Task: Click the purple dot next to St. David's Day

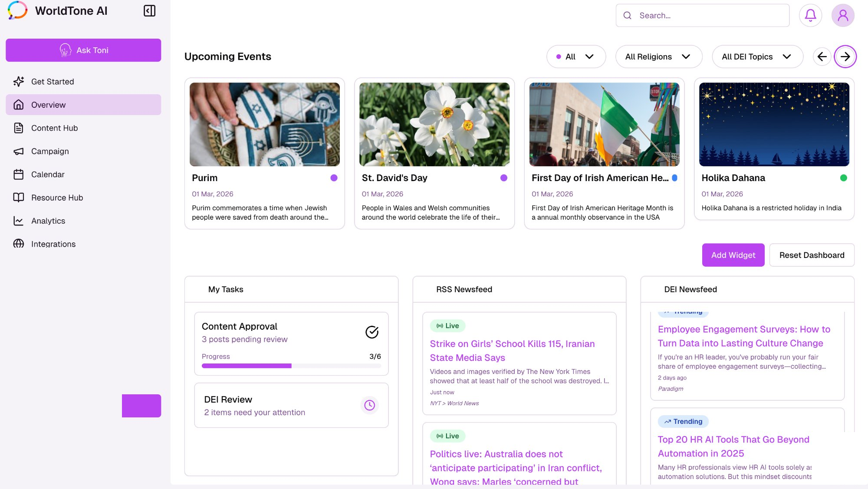Action: 503,178
